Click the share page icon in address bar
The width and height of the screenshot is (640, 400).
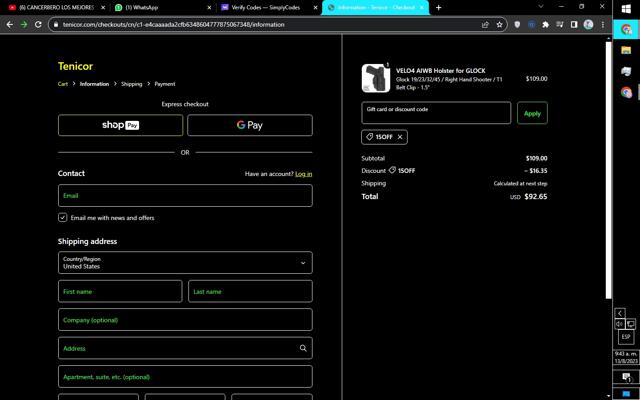pos(485,24)
